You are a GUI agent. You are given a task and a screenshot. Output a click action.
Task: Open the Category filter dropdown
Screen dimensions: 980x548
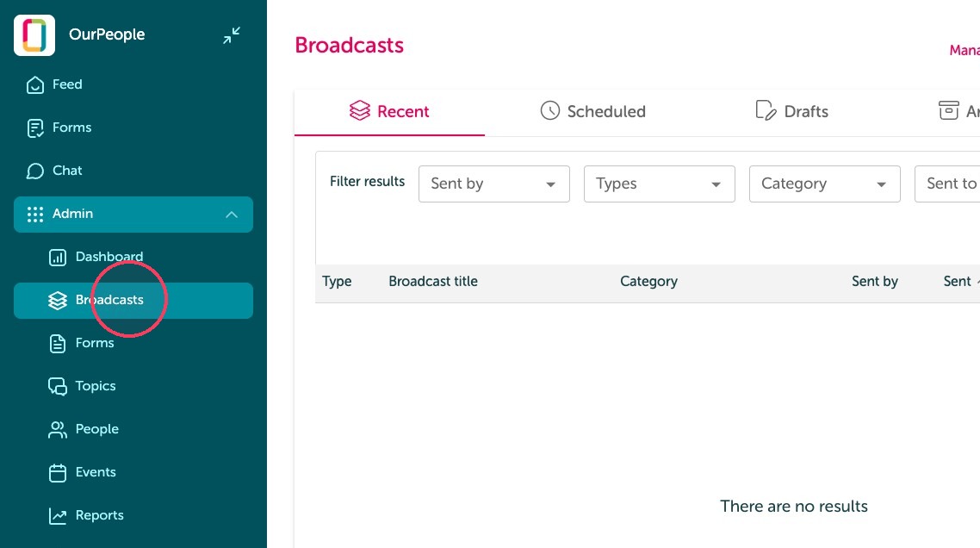pos(824,184)
